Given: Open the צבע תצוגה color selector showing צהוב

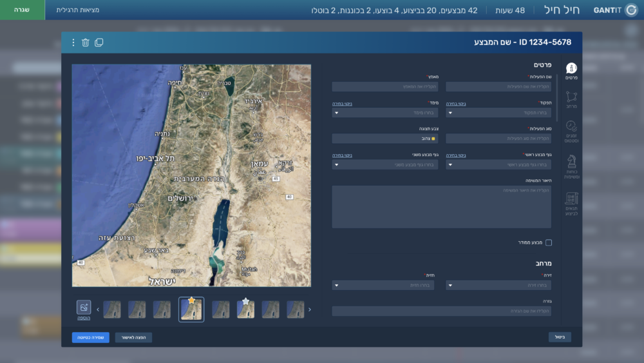Looking at the screenshot, I should (385, 139).
